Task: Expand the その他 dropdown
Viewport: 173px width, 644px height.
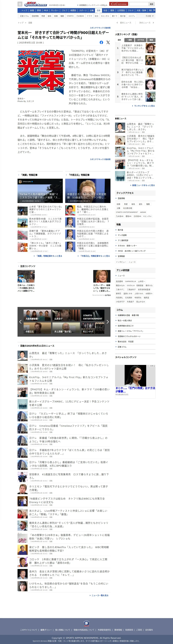Action: point(150,16)
